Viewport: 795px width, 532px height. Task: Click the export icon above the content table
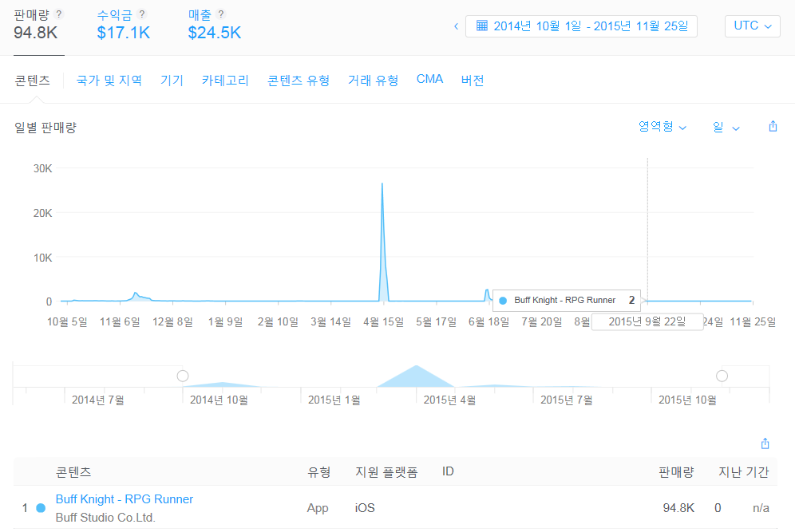[765, 443]
